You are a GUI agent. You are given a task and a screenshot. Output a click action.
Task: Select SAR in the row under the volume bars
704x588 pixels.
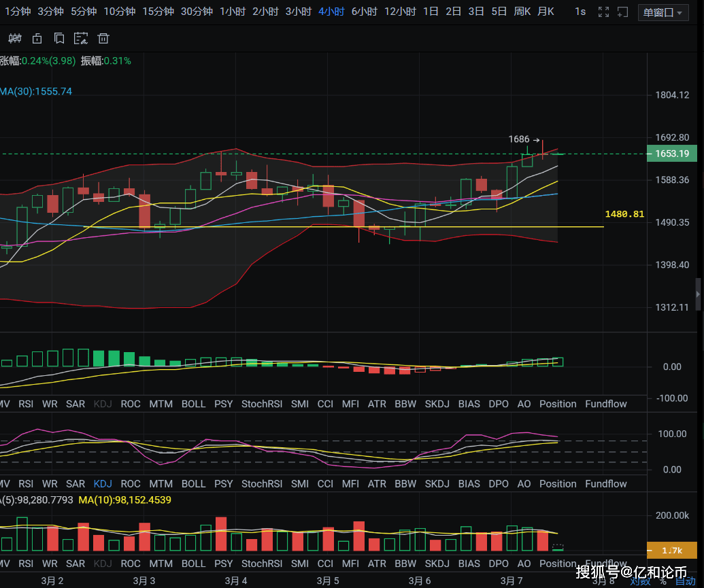(76, 564)
